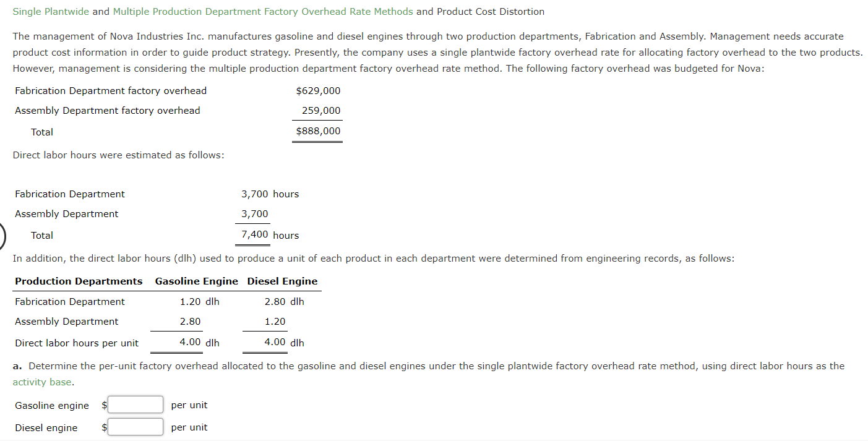Select the Diesel Engine column header
The height and width of the screenshot is (441, 868).
(x=282, y=281)
